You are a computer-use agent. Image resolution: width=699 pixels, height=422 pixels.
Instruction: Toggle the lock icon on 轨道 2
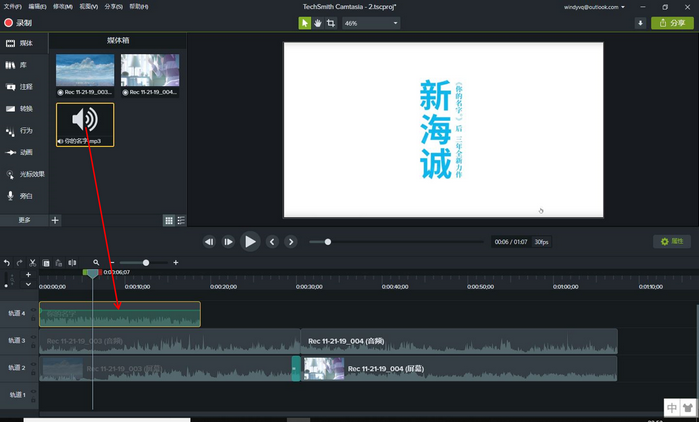coord(33,373)
